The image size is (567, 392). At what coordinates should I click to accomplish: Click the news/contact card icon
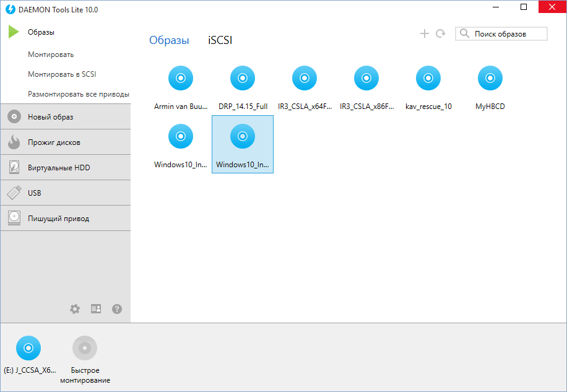tap(96, 309)
